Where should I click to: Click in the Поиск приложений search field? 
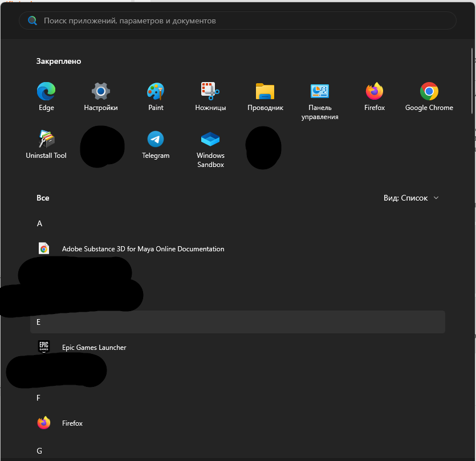238,21
